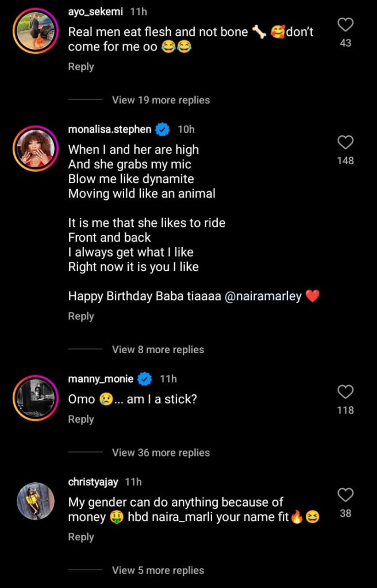Image resolution: width=377 pixels, height=588 pixels.
Task: Expand 36 more replies under manny_monie
Action: click(161, 452)
